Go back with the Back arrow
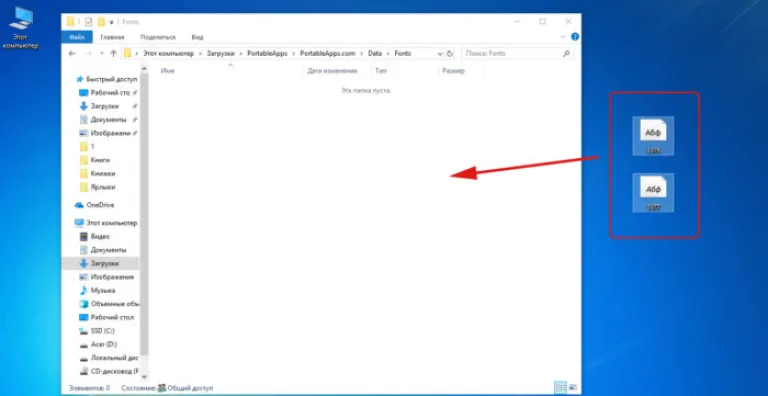 point(72,53)
